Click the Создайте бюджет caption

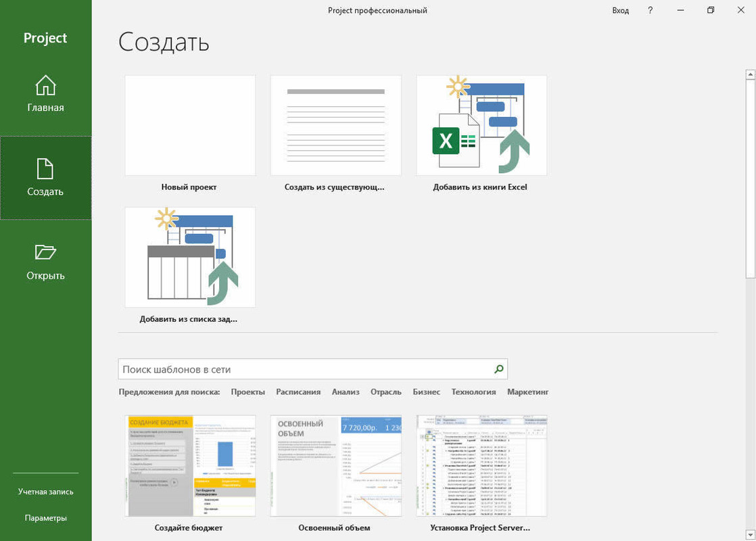tap(189, 528)
